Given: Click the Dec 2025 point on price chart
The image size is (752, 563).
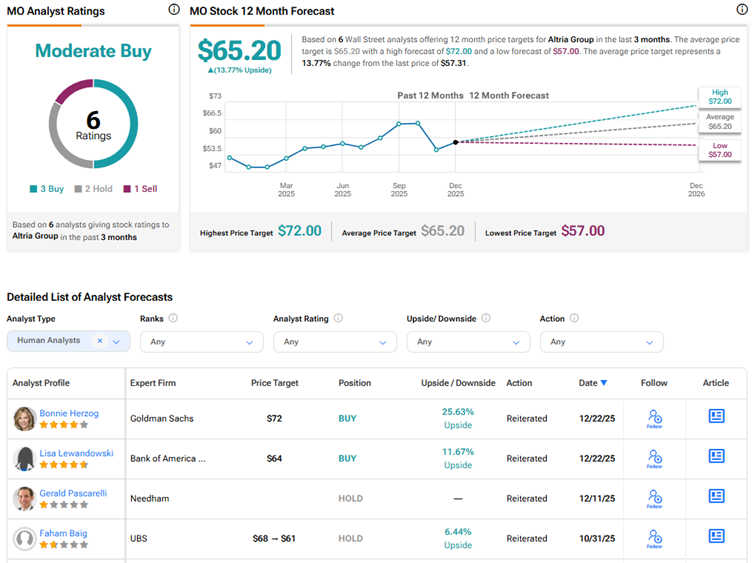Looking at the screenshot, I should click(455, 142).
